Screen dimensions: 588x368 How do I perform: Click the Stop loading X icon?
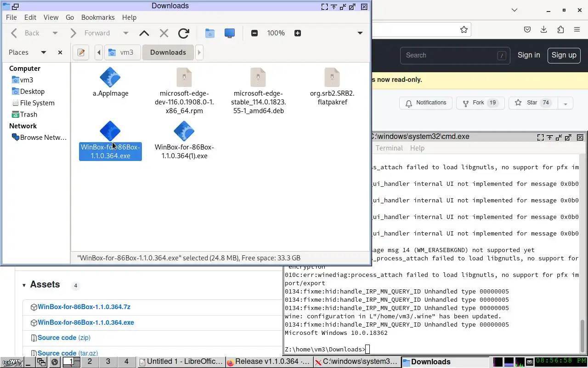tap(164, 33)
